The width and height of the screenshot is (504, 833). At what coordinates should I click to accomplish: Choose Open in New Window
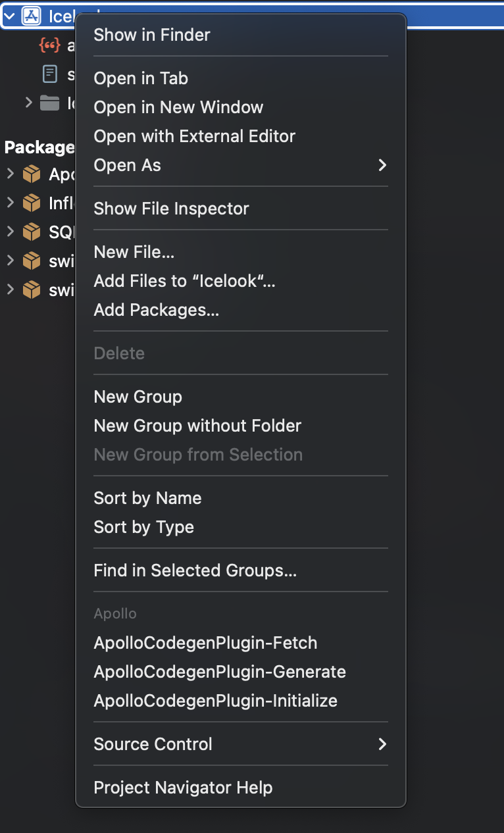(241, 107)
